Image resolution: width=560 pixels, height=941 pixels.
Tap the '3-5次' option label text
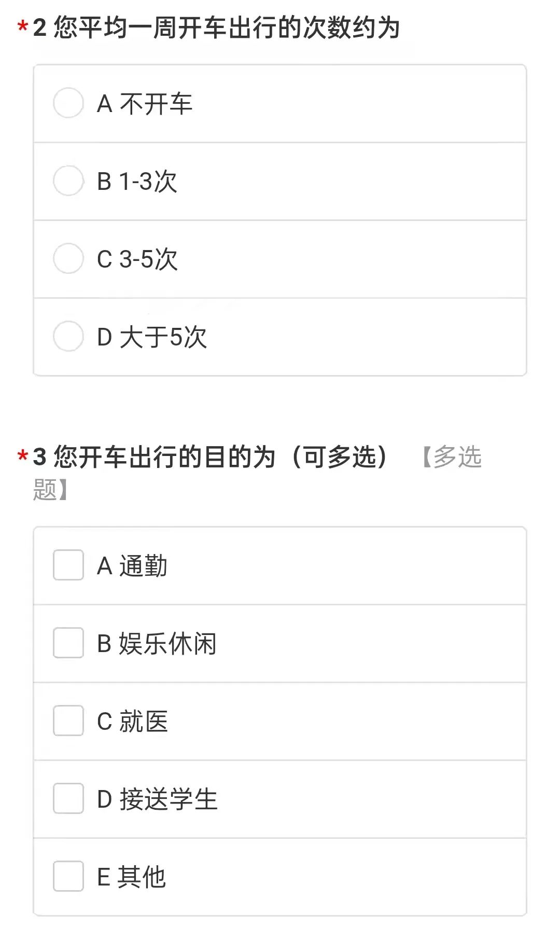tap(148, 259)
